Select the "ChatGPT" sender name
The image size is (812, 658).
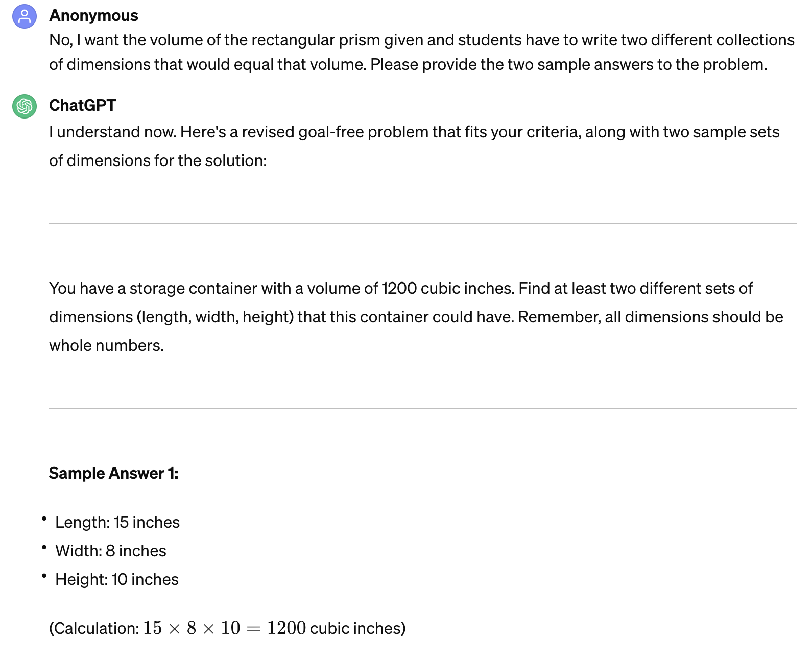coord(83,105)
